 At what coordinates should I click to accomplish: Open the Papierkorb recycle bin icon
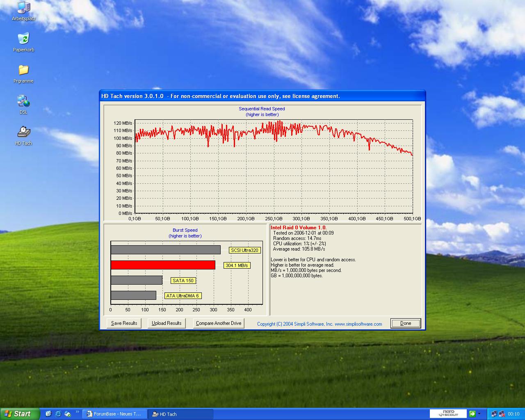pyautogui.click(x=23, y=42)
